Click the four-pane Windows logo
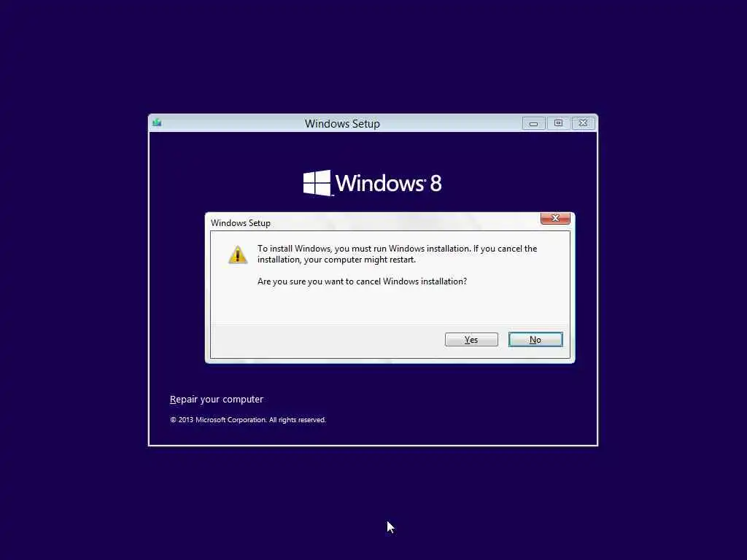747x560 pixels. tap(317, 183)
